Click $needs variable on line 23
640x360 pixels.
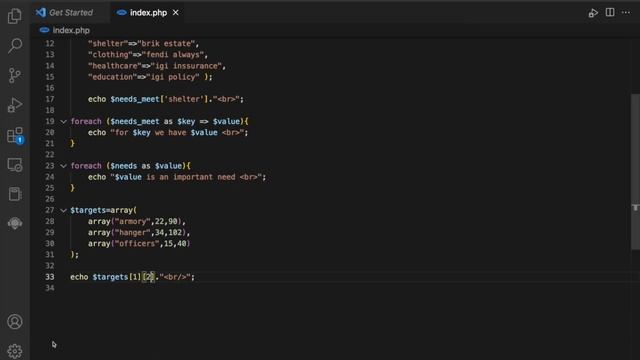click(124, 166)
